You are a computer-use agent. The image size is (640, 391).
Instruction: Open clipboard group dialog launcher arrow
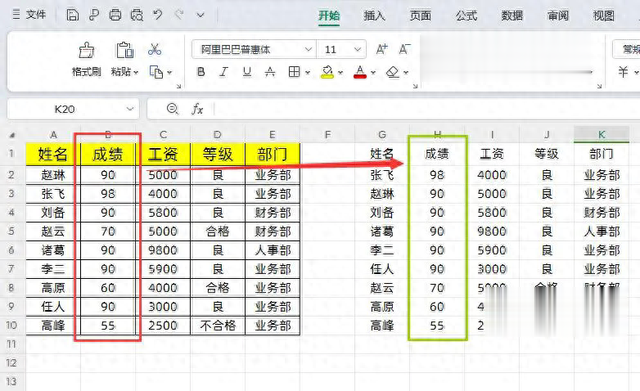178,86
